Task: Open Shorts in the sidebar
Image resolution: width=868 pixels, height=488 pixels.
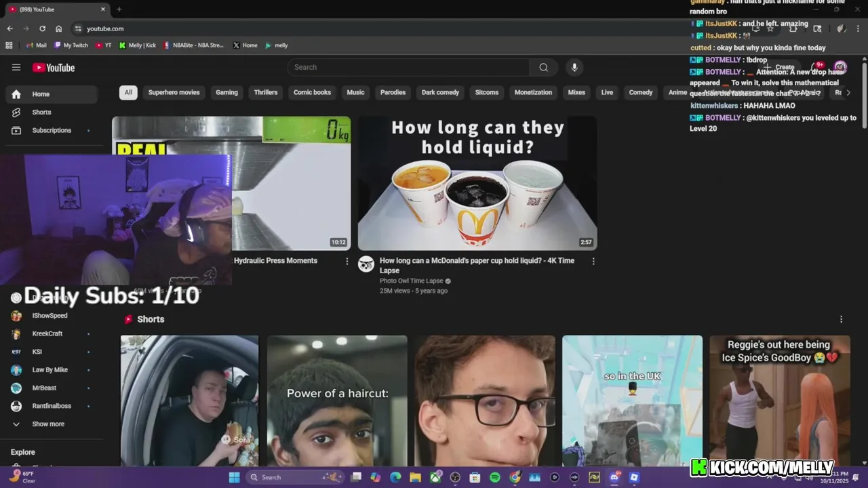Action: (x=53, y=112)
